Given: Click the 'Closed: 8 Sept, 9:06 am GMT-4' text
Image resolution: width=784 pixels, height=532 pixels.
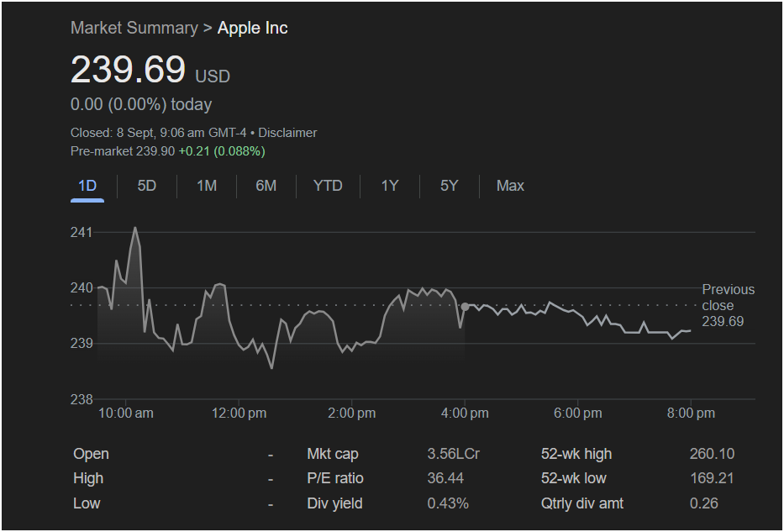Looking at the screenshot, I should point(159,133).
